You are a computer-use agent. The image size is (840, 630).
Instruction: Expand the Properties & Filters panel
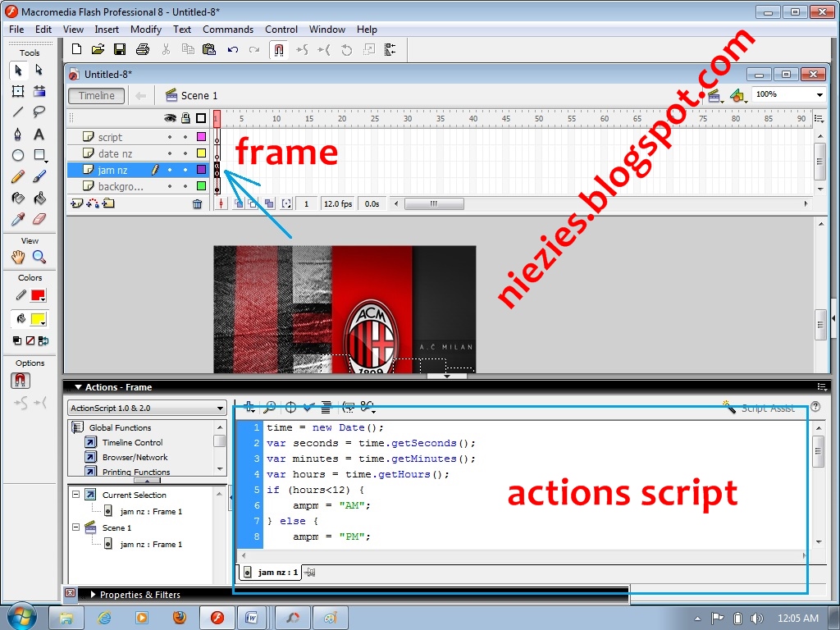coord(94,595)
